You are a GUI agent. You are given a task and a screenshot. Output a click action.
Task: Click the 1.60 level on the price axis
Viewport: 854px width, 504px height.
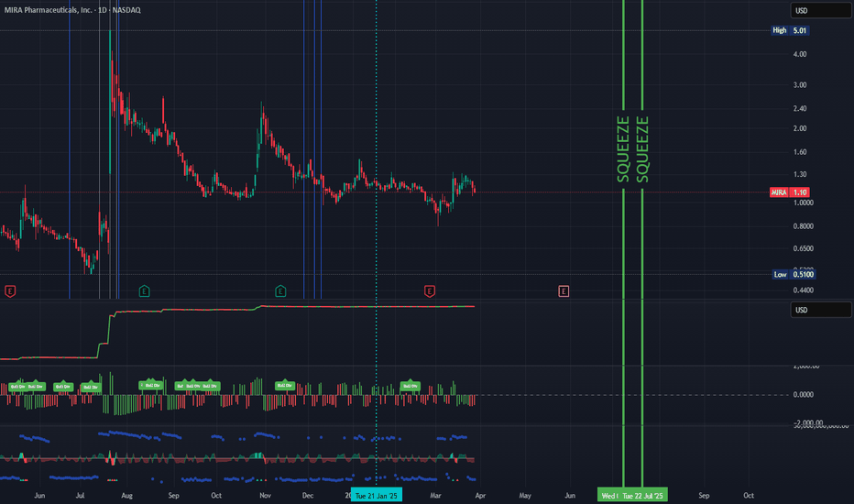pos(800,152)
